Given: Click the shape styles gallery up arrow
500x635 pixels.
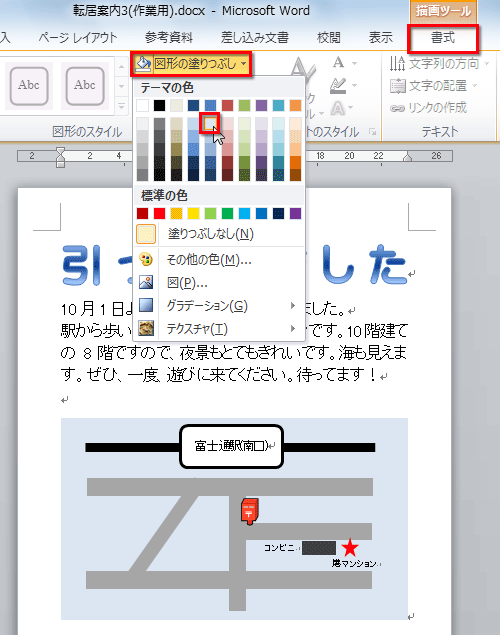Looking at the screenshot, I should pos(121,67).
